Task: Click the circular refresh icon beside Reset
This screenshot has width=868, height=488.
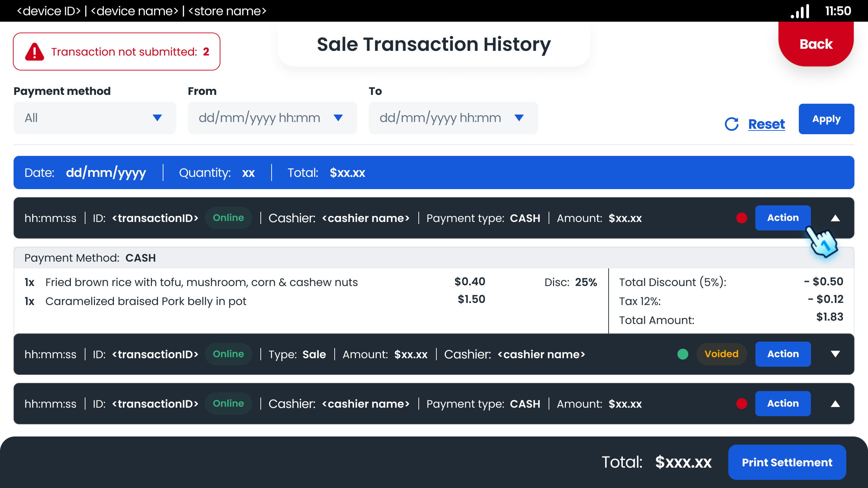Action: tap(732, 124)
